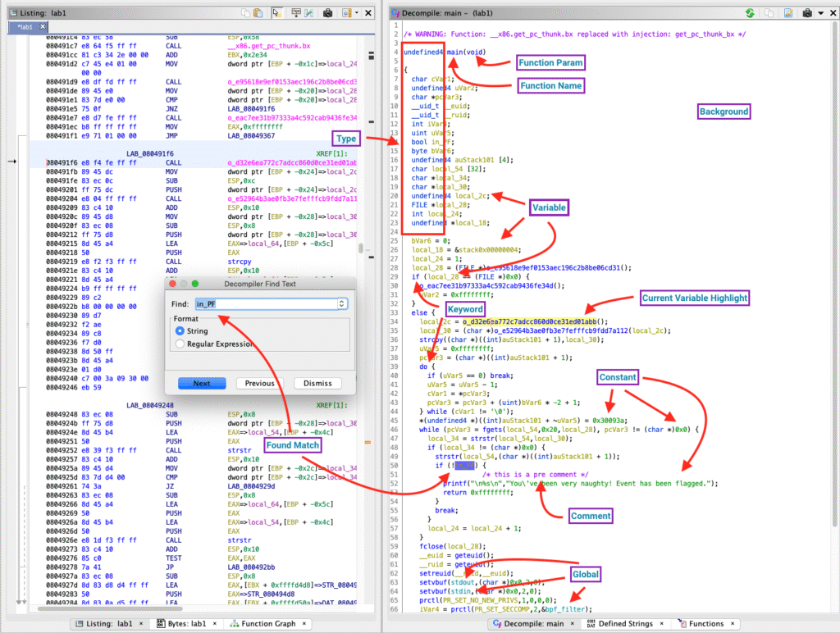Open the Decompile panel dropdown menu arrow
This screenshot has width=840, height=633.
coord(821,13)
